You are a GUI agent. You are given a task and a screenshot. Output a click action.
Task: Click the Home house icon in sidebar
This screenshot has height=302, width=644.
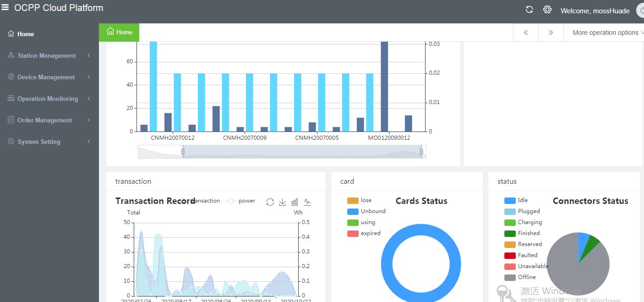tap(11, 34)
